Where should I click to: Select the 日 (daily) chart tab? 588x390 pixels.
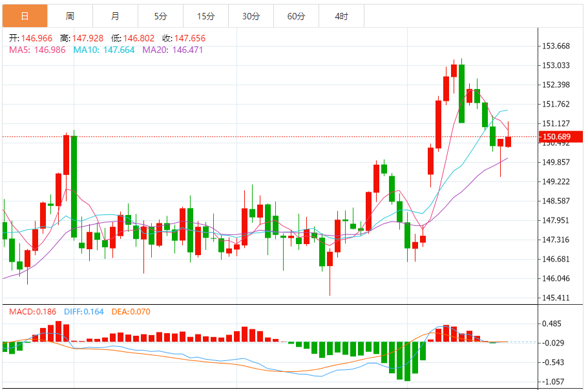[25, 16]
